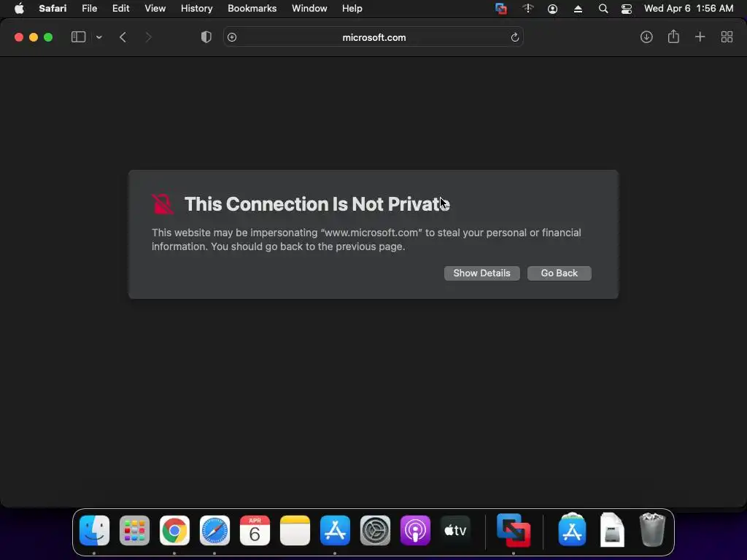Screen dimensions: 747x560
Task: Open VMware Fusion from the Dock
Action: 513,530
